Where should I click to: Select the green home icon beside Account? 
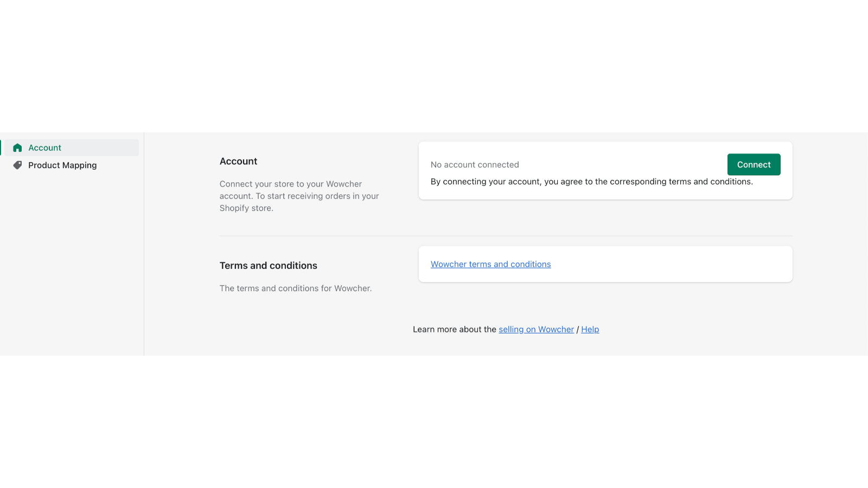coord(17,147)
